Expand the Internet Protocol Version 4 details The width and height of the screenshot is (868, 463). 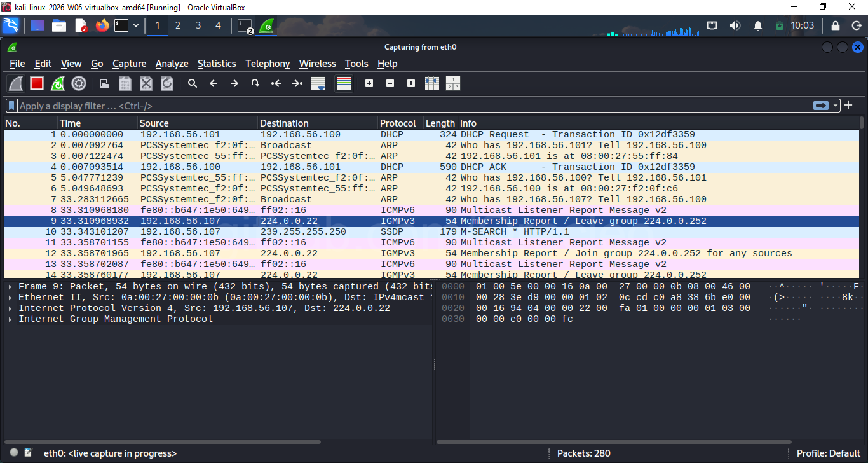coord(9,308)
